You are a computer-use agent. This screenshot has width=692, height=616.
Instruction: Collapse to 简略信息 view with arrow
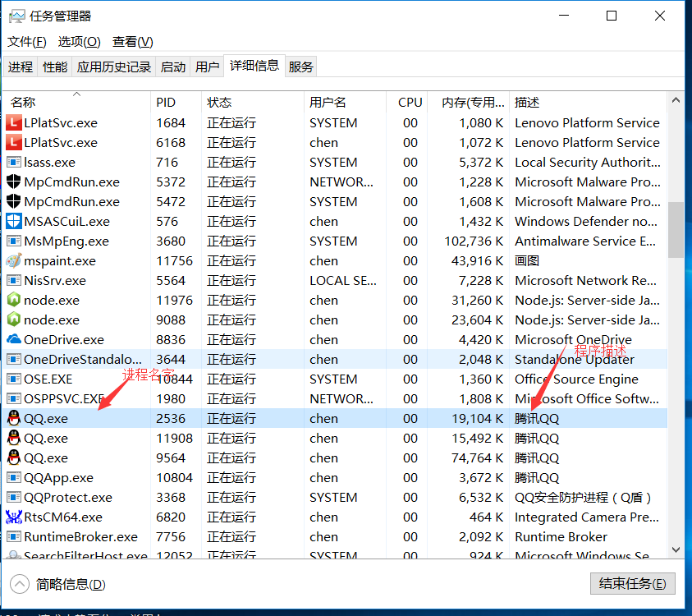(20, 585)
